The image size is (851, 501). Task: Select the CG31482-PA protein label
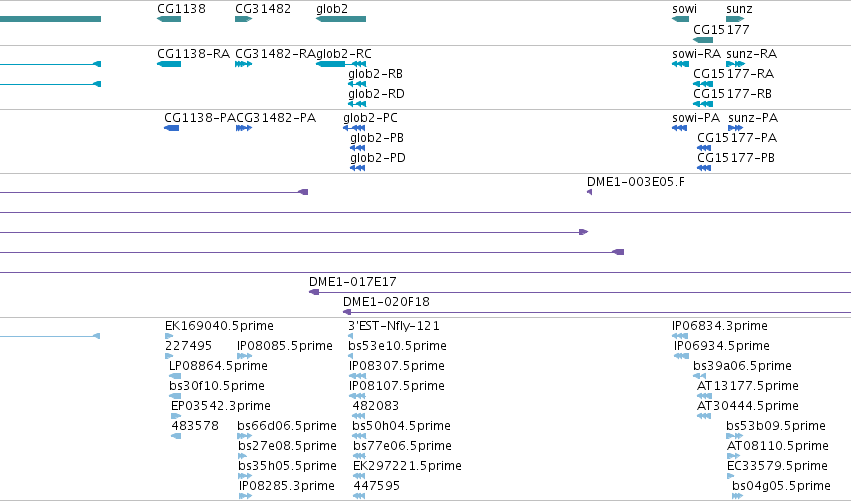(x=276, y=118)
